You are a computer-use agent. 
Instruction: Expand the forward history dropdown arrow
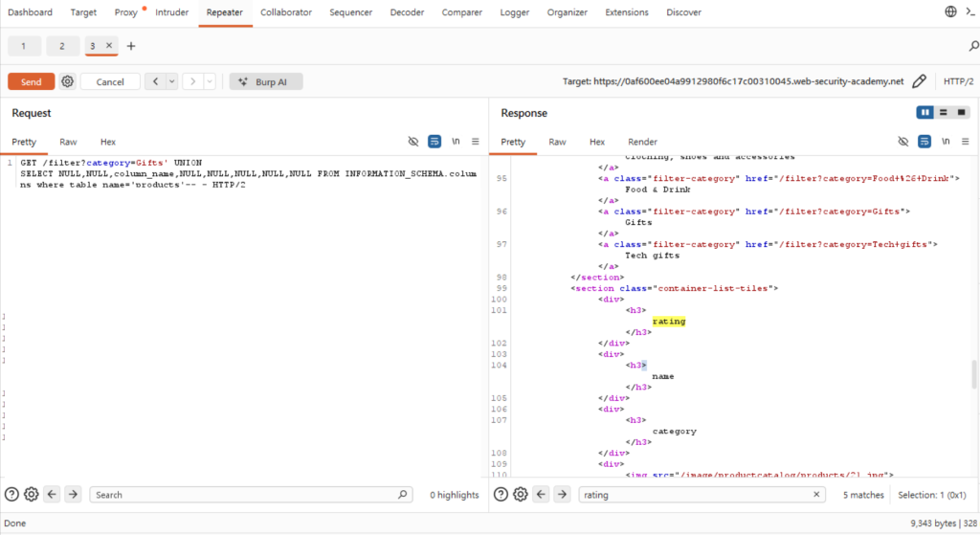click(x=210, y=81)
